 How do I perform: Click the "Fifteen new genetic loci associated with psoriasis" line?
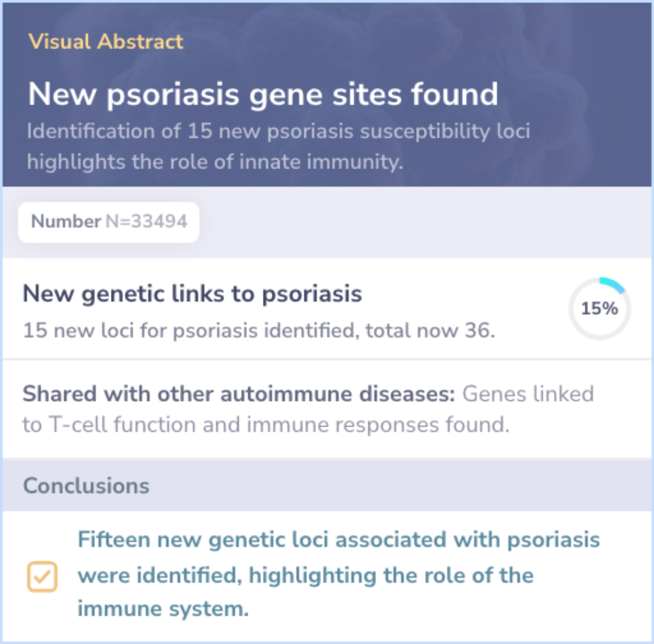339,539
